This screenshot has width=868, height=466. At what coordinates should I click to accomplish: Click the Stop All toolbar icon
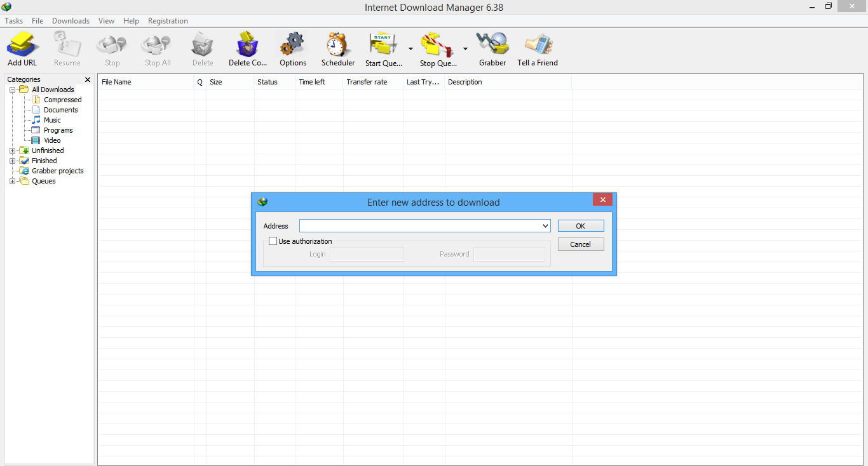[157, 44]
